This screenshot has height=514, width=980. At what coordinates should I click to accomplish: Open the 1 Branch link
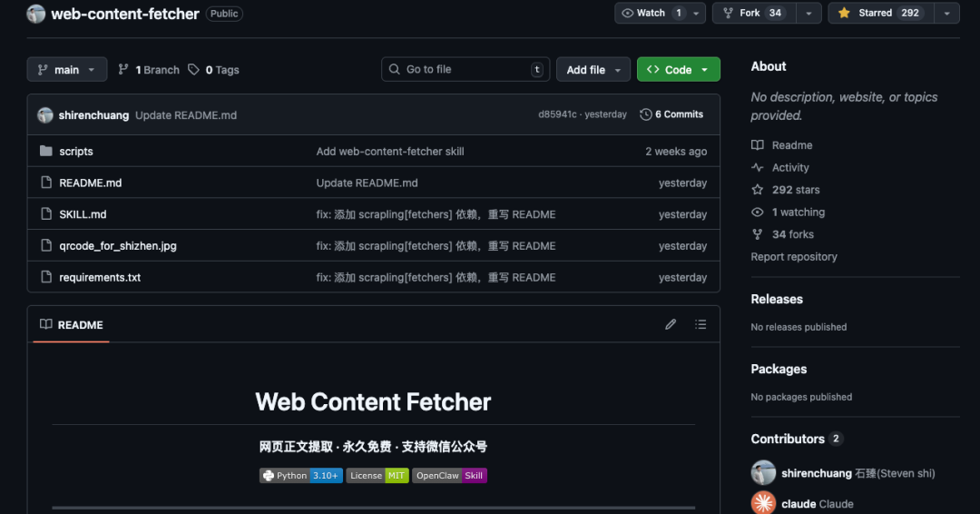pos(150,70)
